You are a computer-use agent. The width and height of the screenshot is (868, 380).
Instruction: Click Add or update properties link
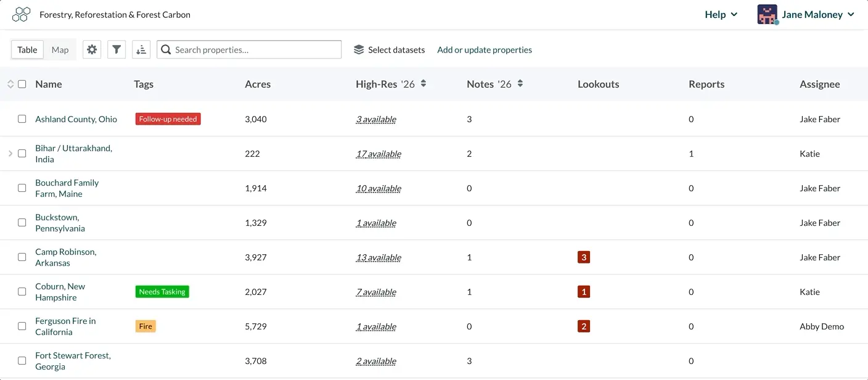(x=485, y=50)
